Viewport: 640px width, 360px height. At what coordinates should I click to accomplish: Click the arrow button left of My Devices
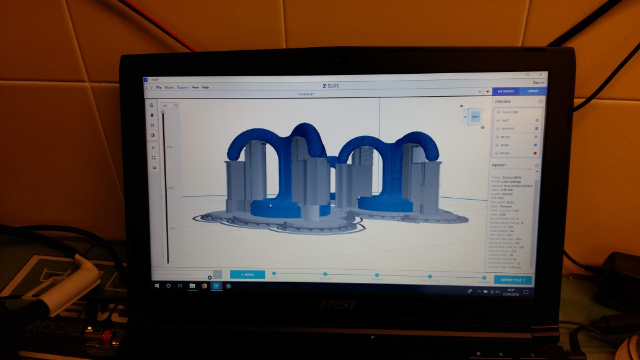pos(487,91)
